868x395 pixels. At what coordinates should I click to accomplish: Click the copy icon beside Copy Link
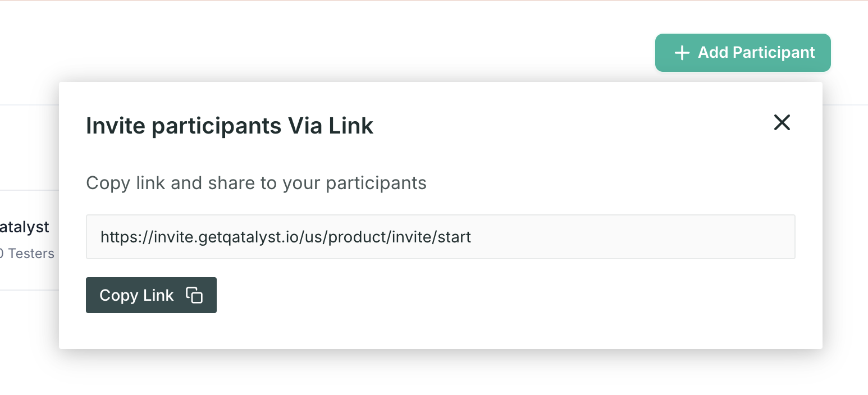(x=194, y=295)
